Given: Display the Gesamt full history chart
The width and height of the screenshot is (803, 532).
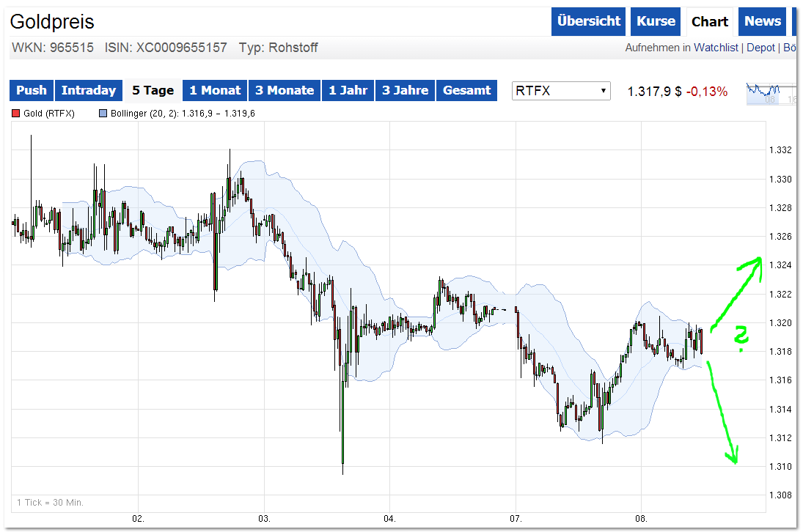Looking at the screenshot, I should [467, 90].
